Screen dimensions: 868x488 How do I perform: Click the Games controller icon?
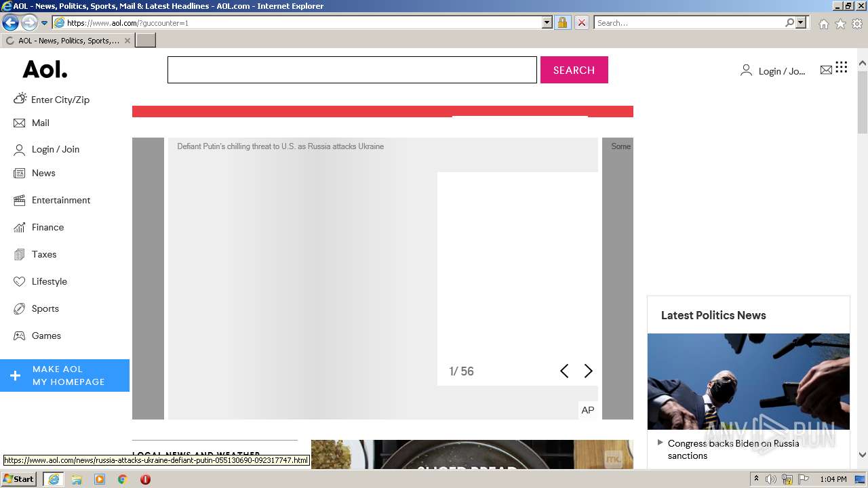click(19, 336)
